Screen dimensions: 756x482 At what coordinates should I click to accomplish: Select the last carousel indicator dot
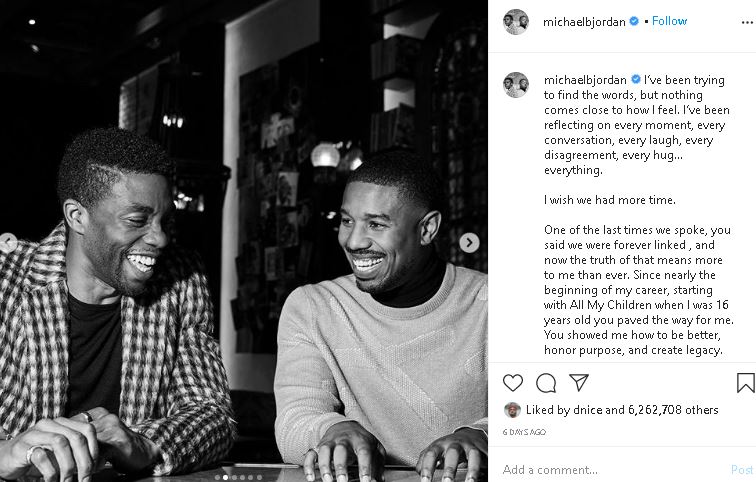click(259, 477)
